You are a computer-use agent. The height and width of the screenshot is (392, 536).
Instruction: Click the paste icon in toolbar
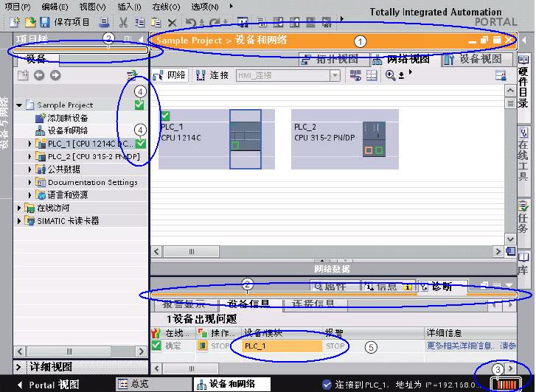[156, 23]
